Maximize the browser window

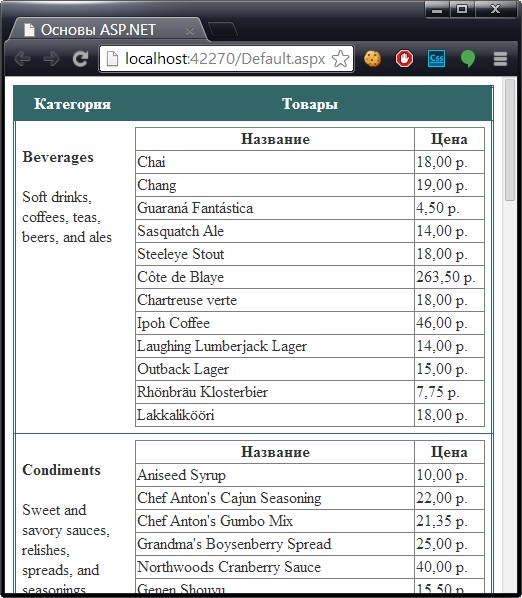(462, 10)
